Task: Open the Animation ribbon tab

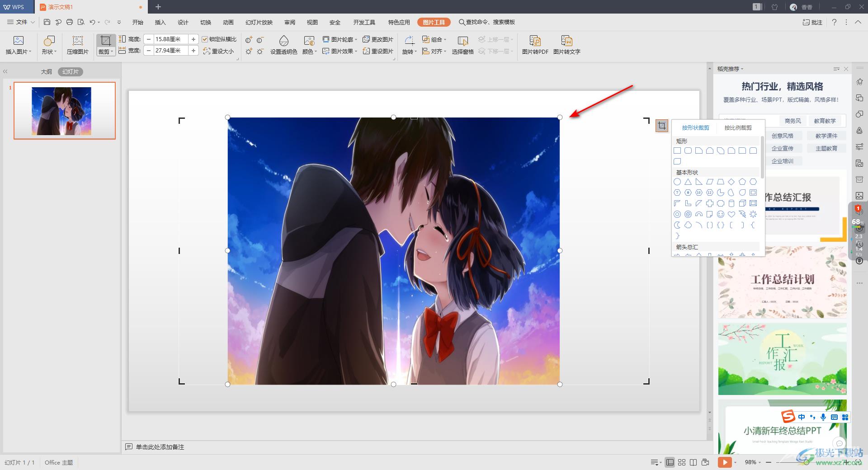Action: (x=228, y=22)
